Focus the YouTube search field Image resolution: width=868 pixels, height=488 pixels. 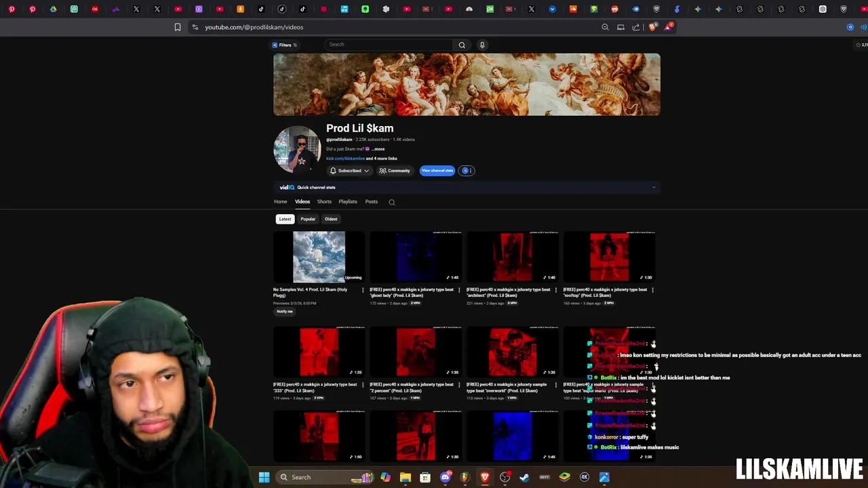pos(389,45)
